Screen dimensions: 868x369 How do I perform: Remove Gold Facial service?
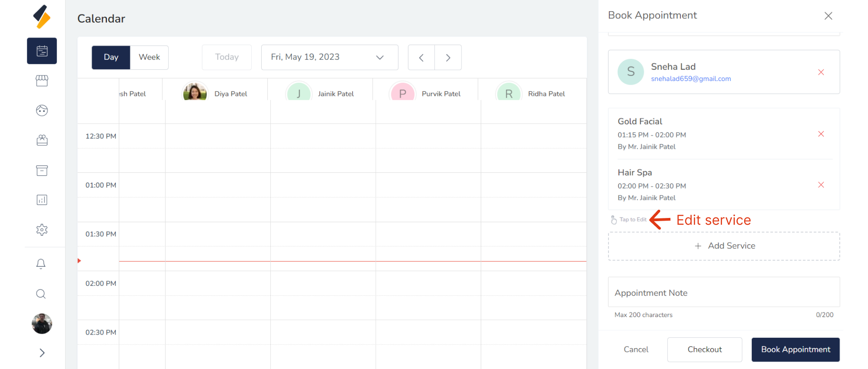click(821, 134)
